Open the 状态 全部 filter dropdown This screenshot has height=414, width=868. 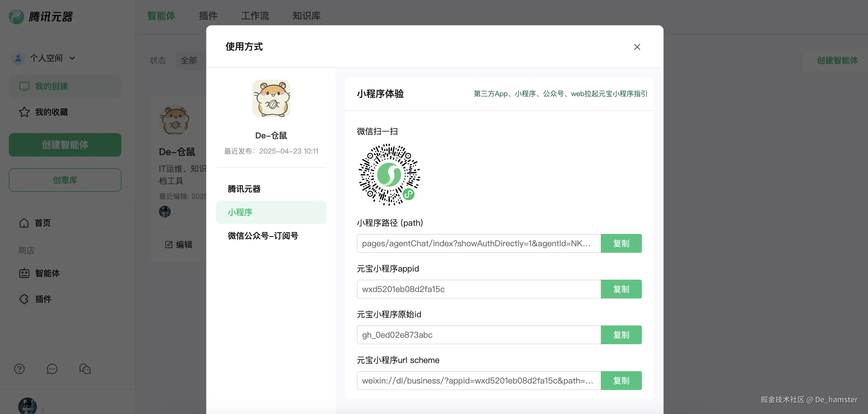[191, 60]
